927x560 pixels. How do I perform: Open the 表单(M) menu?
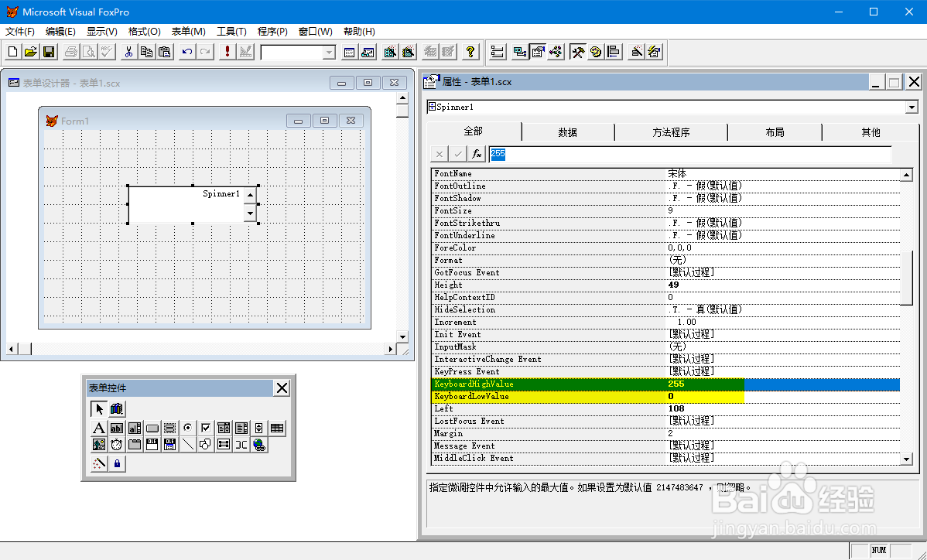189,31
